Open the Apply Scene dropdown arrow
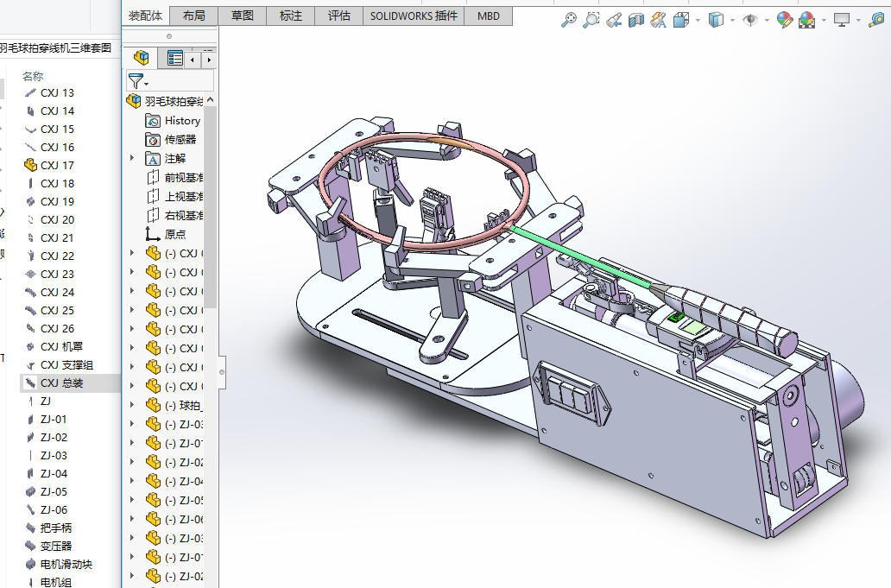The width and height of the screenshot is (891, 588). [825, 20]
